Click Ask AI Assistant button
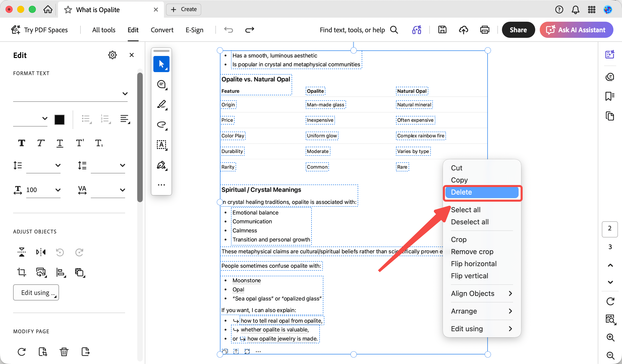The image size is (622, 364). tap(576, 30)
